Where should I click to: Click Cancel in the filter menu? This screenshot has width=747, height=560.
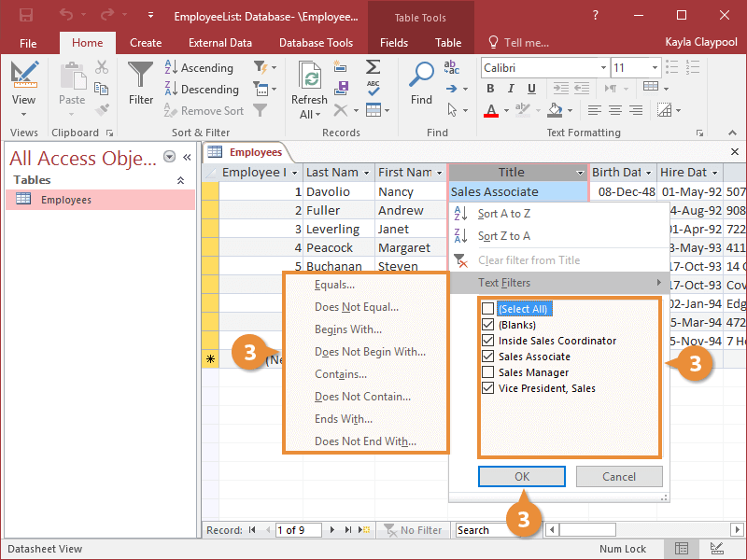coord(618,476)
